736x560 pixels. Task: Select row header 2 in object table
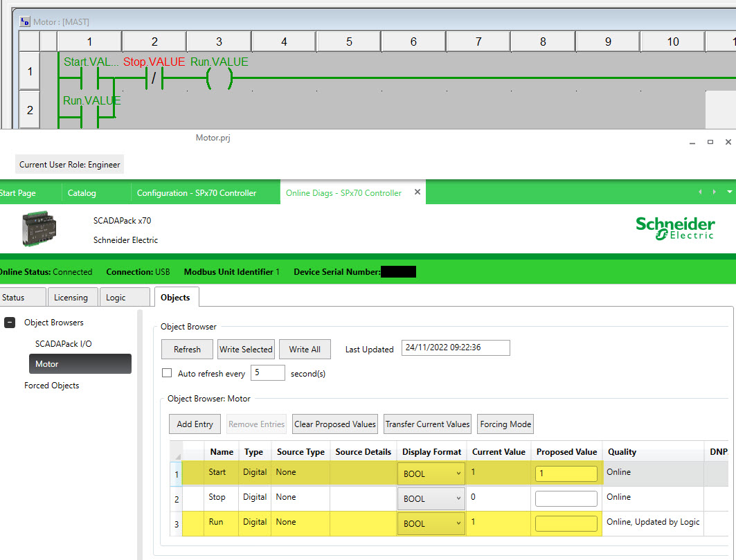coord(176,499)
